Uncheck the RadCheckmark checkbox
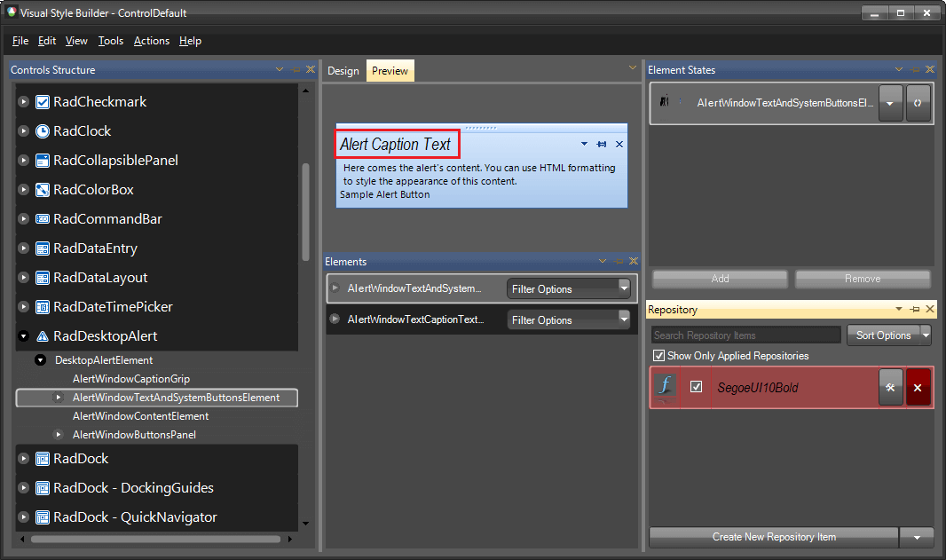The height and width of the screenshot is (560, 946). 43,101
